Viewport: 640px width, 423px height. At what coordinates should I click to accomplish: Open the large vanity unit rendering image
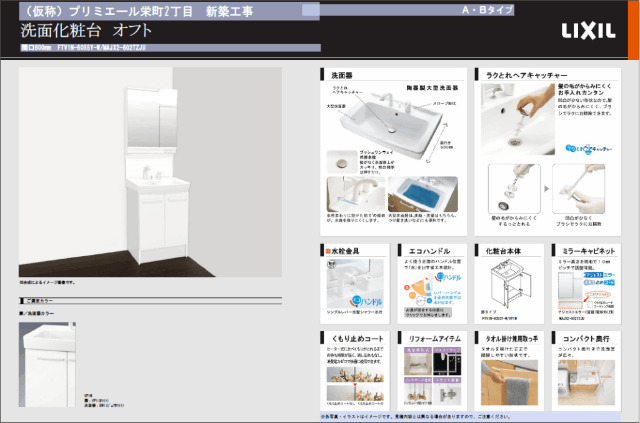point(150,172)
